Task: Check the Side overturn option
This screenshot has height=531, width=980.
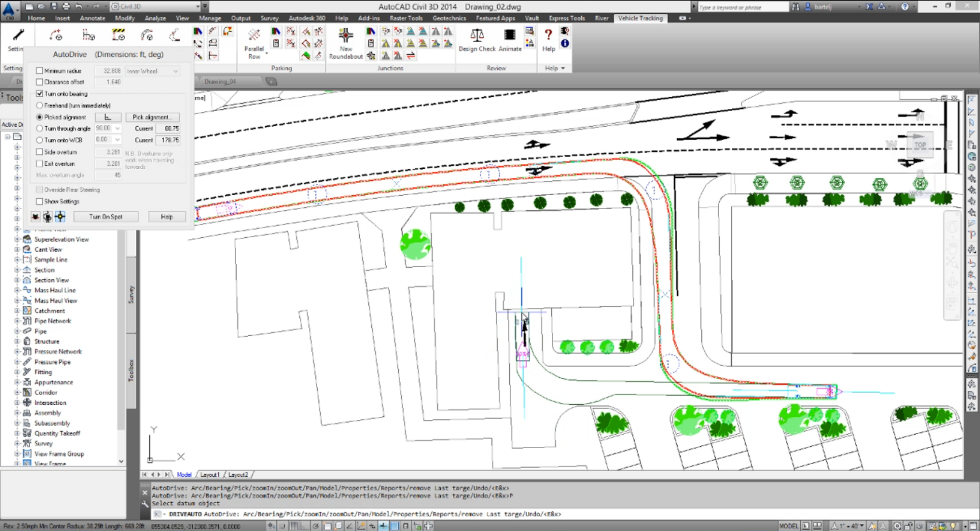Action: click(x=39, y=152)
